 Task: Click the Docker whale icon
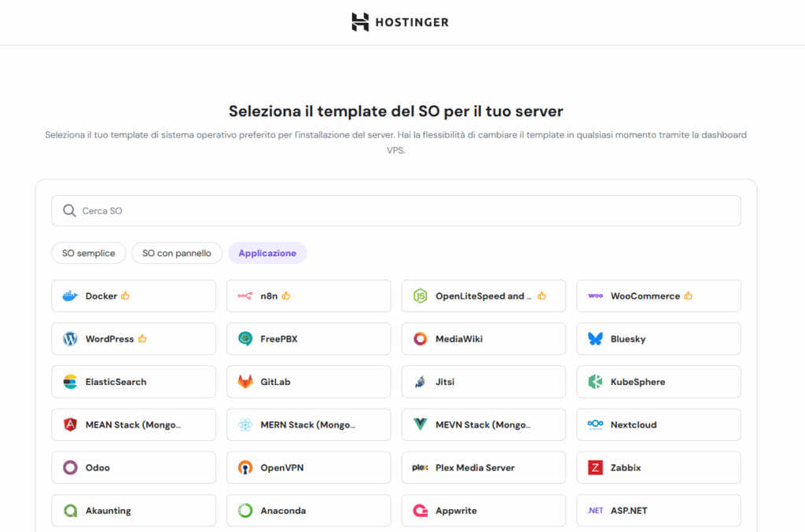pos(70,296)
